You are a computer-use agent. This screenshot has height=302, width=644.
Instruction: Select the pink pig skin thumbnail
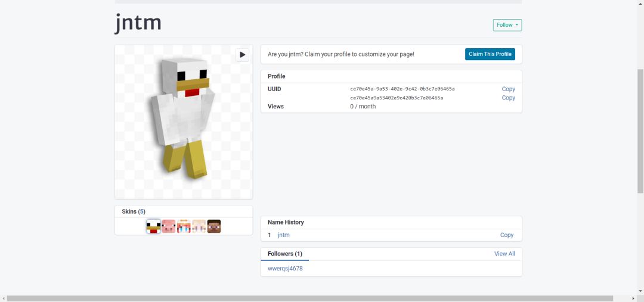168,226
